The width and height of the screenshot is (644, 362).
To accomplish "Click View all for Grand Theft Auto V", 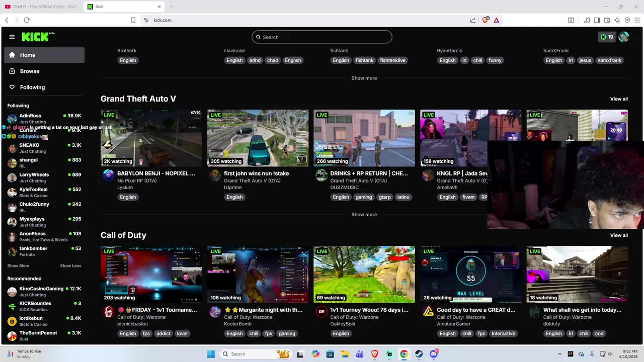I will (619, 99).
